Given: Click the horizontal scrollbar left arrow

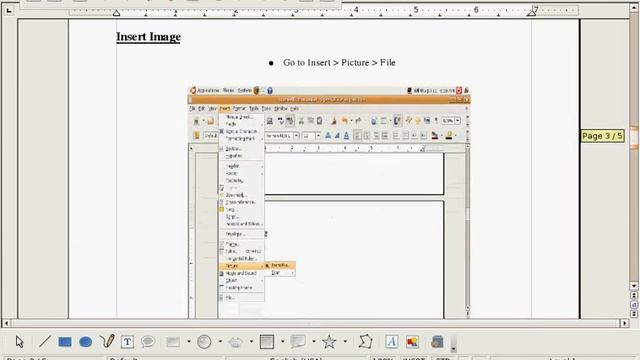Looking at the screenshot, I should coord(6,323).
